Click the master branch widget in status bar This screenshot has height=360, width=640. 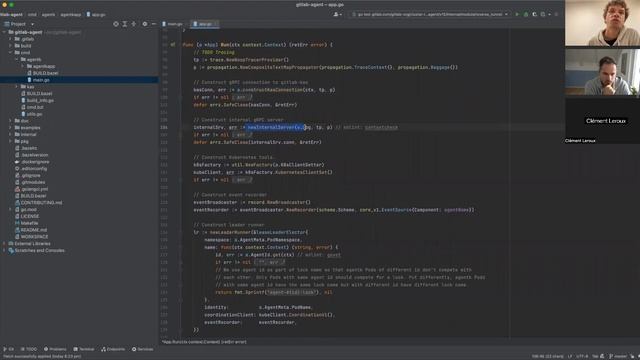(x=618, y=356)
